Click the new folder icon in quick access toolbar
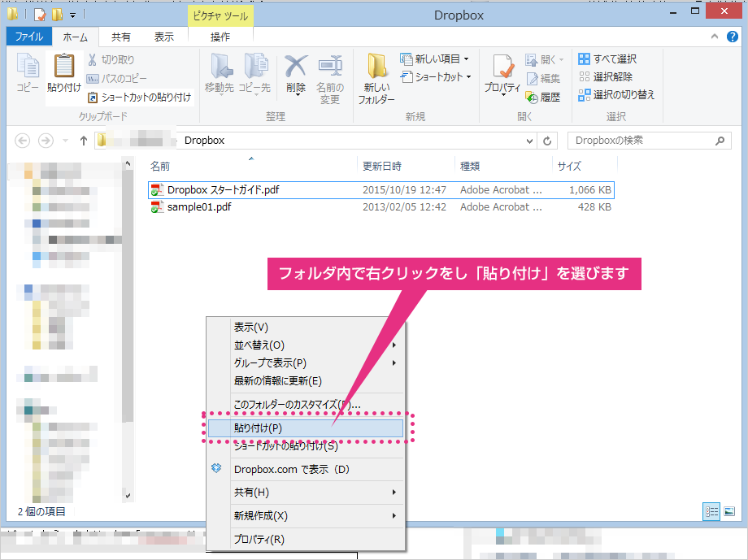This screenshot has height=560, width=748. (57, 15)
